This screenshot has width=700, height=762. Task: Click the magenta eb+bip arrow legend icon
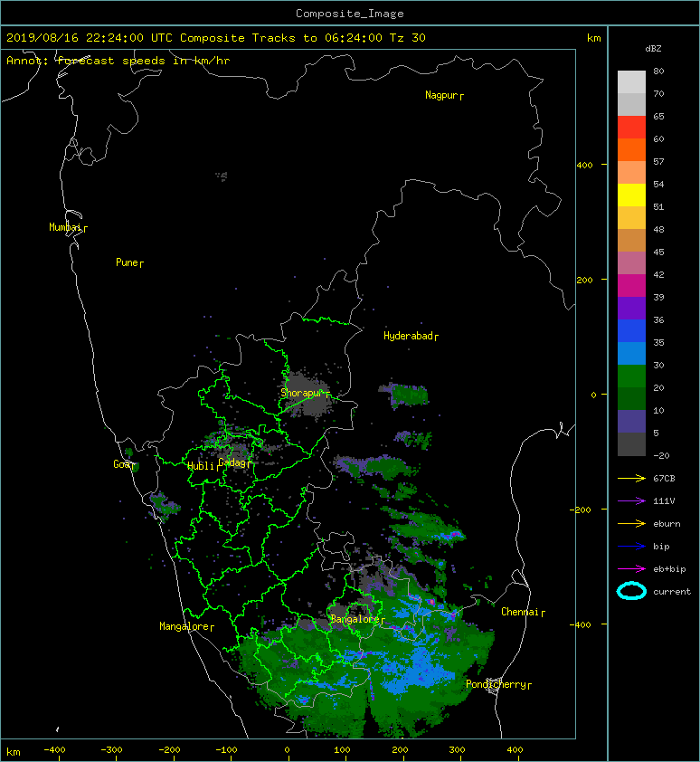click(x=631, y=568)
